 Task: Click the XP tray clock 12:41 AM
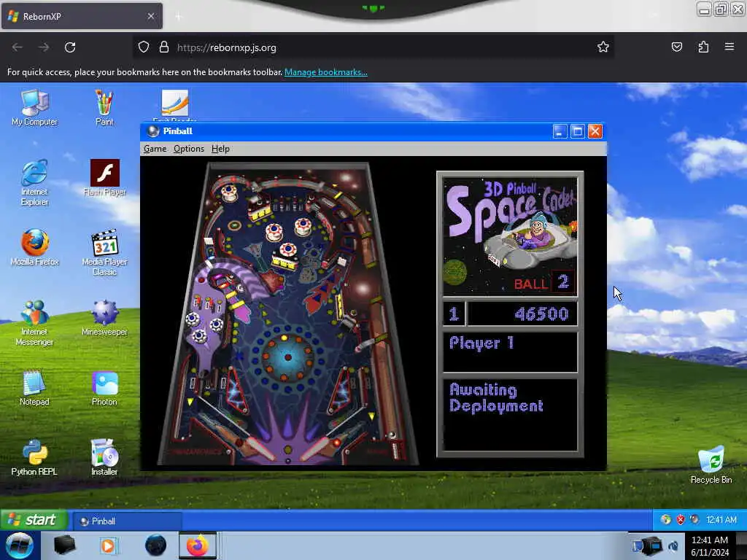tap(721, 520)
